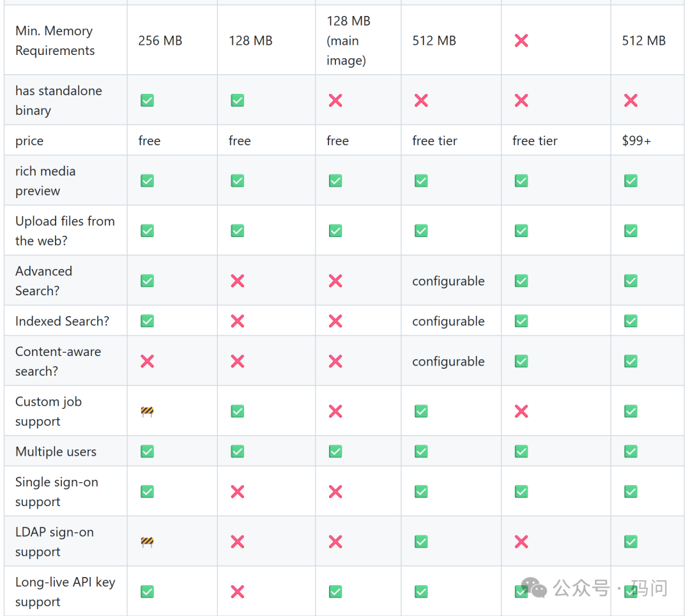Click the first red cross in Single sign-on row
The image size is (690, 616).
coord(237,491)
